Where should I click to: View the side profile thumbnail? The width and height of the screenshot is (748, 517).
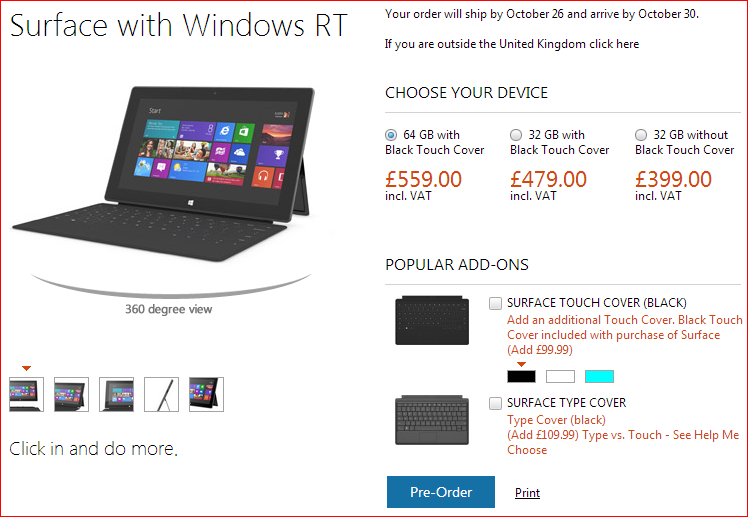click(161, 394)
